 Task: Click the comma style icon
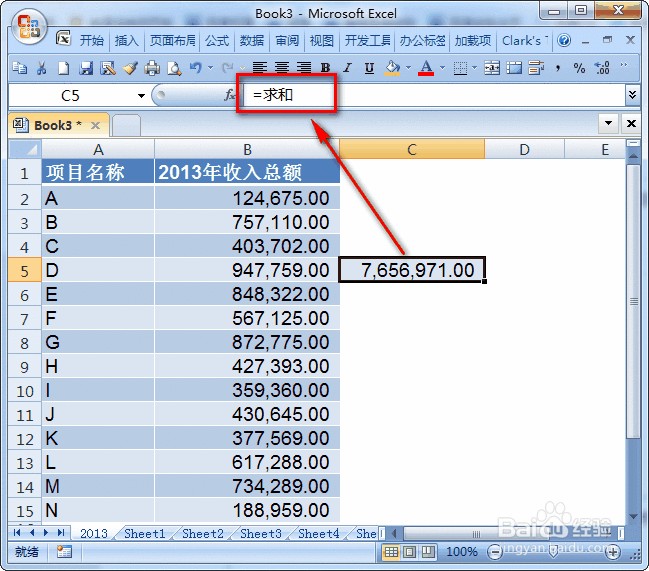point(558,67)
